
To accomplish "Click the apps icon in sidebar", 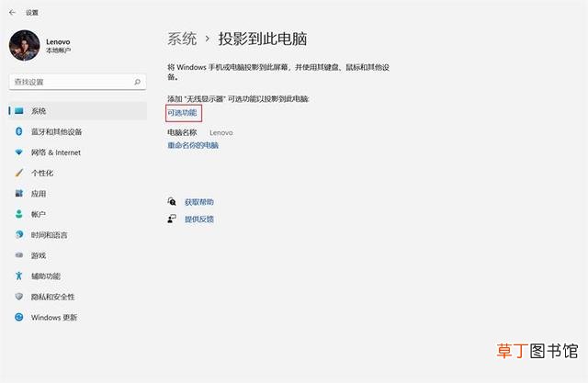I will pos(19,194).
